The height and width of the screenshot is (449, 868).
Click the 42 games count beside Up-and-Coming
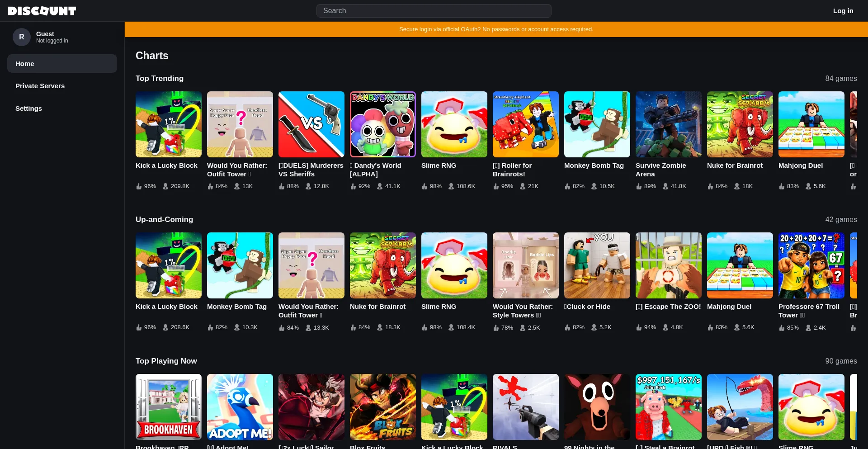[841, 219]
